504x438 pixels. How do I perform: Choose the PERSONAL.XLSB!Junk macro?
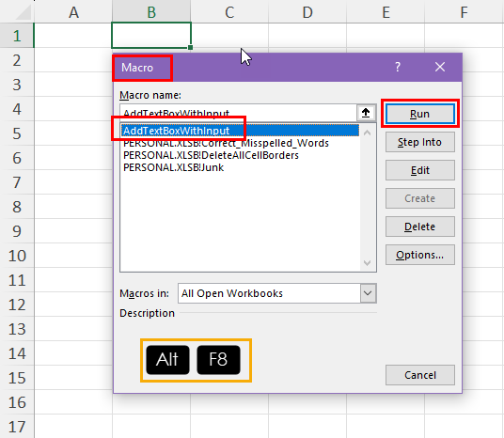[174, 167]
